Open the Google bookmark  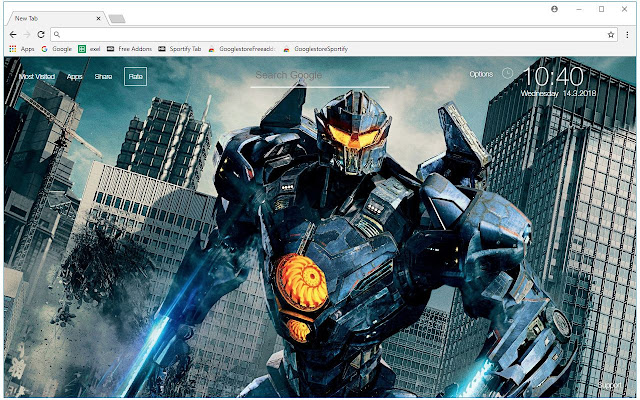tap(56, 49)
